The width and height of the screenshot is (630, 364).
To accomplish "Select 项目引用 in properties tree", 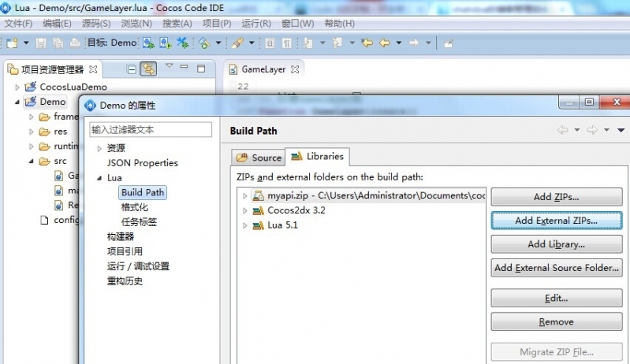I will [125, 251].
